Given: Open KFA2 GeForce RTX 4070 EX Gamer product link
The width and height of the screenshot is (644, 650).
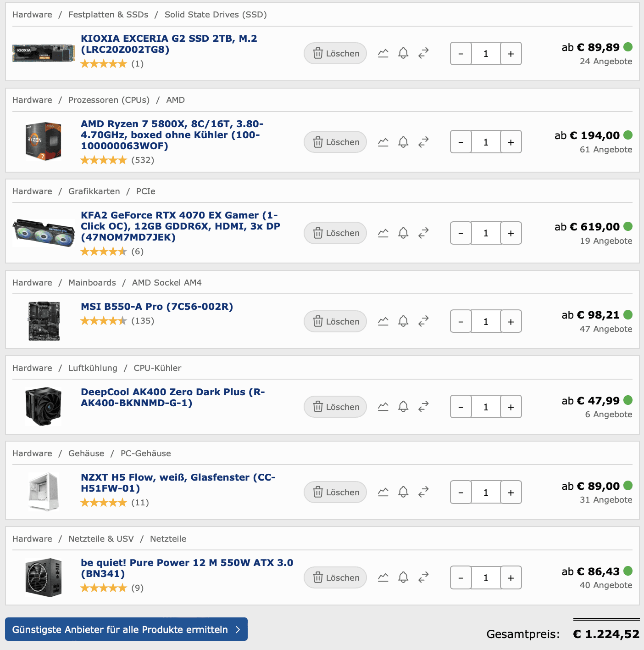Looking at the screenshot, I should coord(180,226).
